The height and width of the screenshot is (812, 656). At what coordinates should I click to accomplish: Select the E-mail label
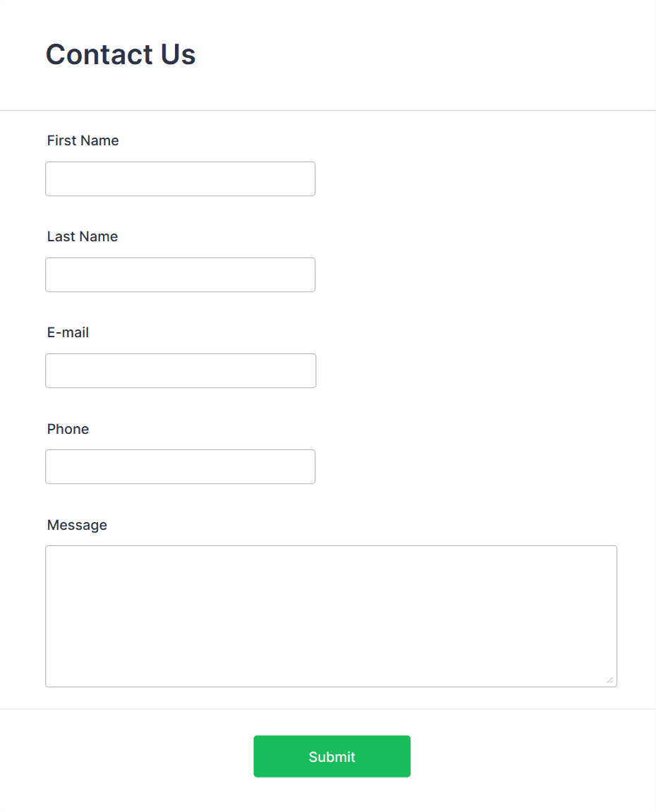[x=68, y=332]
